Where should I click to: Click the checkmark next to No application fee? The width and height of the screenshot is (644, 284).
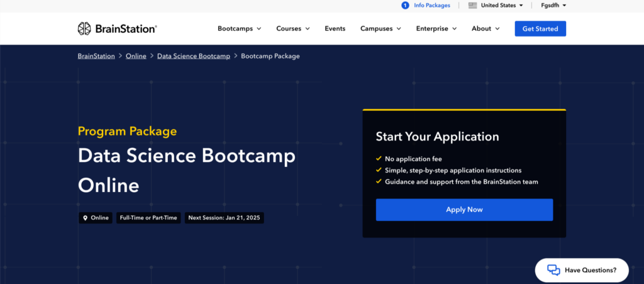379,159
